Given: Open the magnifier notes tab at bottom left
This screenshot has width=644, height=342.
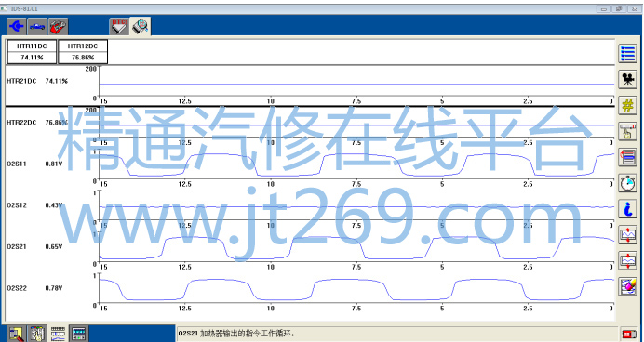Looking at the screenshot, I should tap(16, 334).
